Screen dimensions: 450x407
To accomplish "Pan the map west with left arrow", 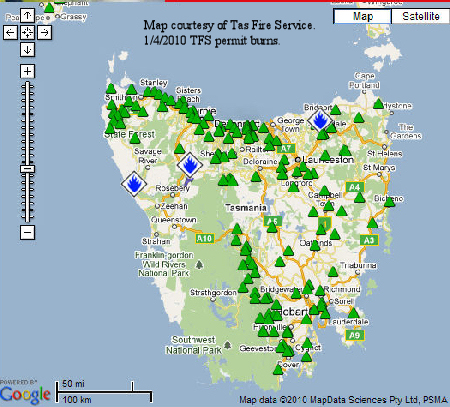I will (10, 33).
